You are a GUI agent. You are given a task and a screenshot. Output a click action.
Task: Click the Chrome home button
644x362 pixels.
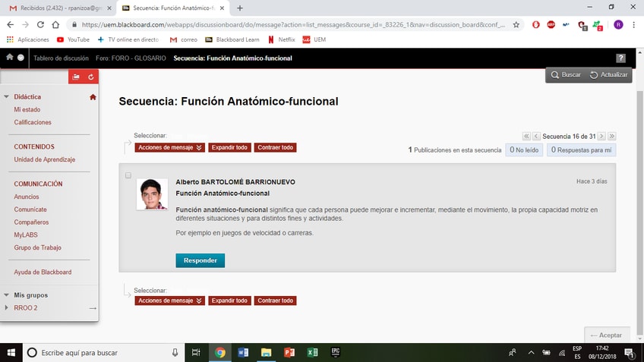pos(55,24)
